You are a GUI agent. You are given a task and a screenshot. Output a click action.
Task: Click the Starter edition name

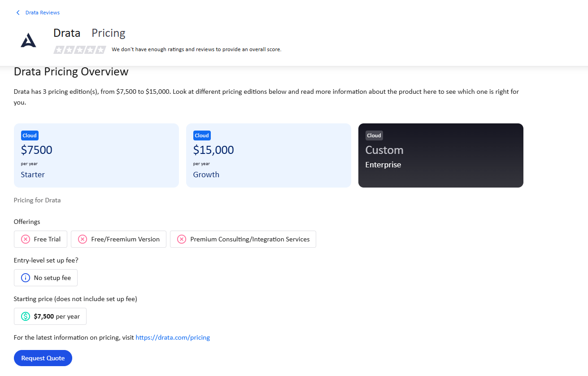33,175
